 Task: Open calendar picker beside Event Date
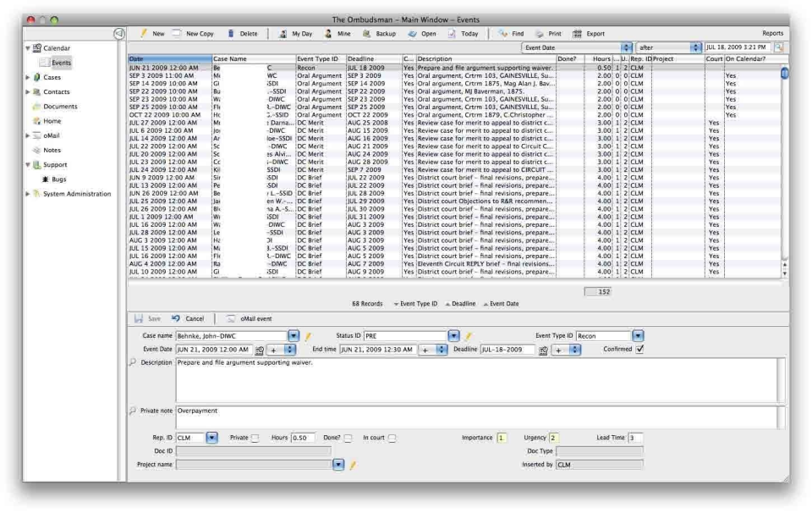(260, 350)
